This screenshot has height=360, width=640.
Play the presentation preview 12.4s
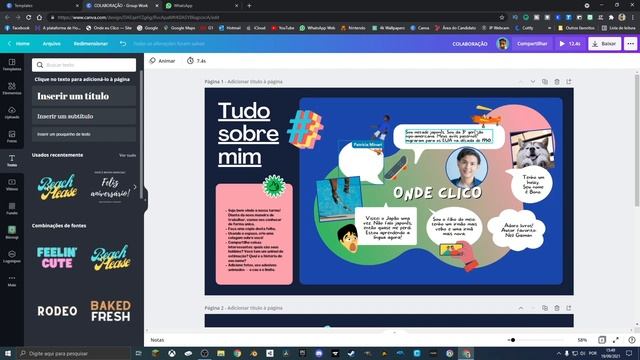[x=570, y=44]
